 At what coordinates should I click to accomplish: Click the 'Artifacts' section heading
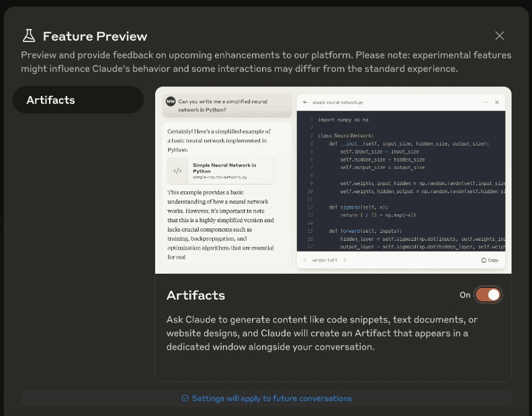[x=195, y=295]
